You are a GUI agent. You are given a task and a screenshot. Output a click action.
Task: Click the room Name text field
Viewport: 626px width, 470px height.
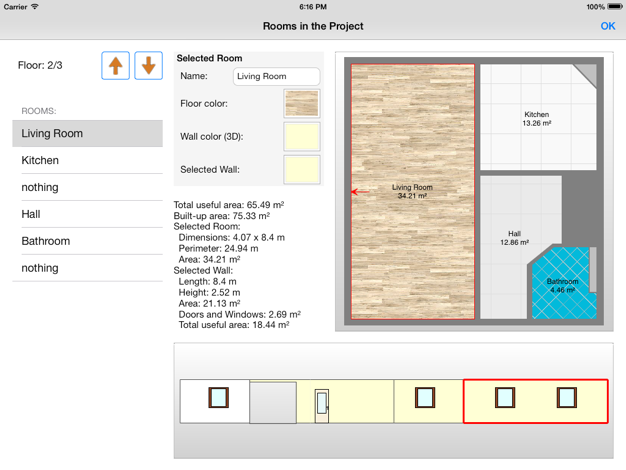click(276, 76)
